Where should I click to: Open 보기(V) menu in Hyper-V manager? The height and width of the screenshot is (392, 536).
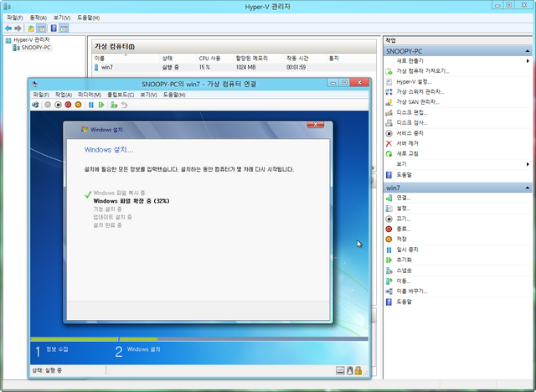pos(61,18)
